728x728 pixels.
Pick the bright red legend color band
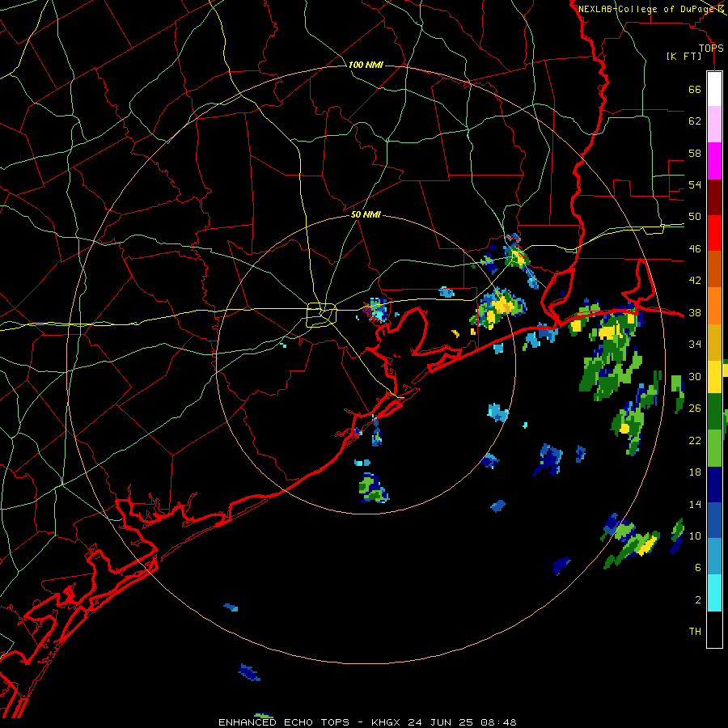[x=714, y=233]
